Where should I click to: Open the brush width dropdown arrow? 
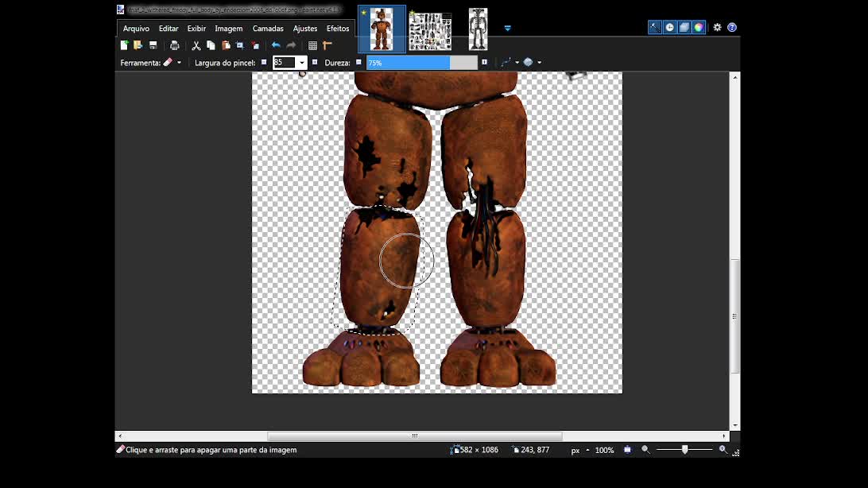point(302,63)
